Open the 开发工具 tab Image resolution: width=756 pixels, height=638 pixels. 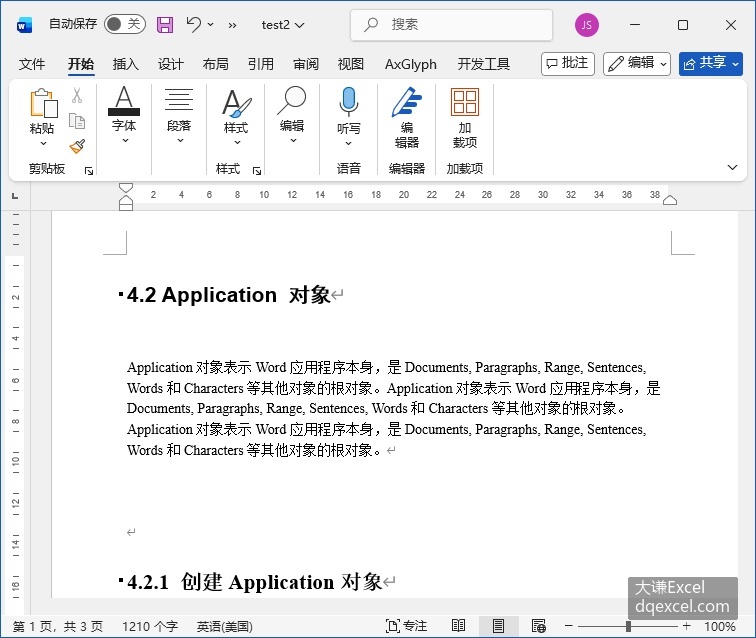pyautogui.click(x=484, y=64)
